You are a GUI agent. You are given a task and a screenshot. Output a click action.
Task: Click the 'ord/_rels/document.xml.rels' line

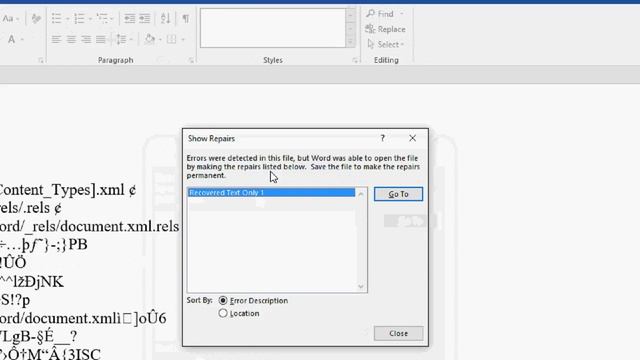click(x=89, y=227)
